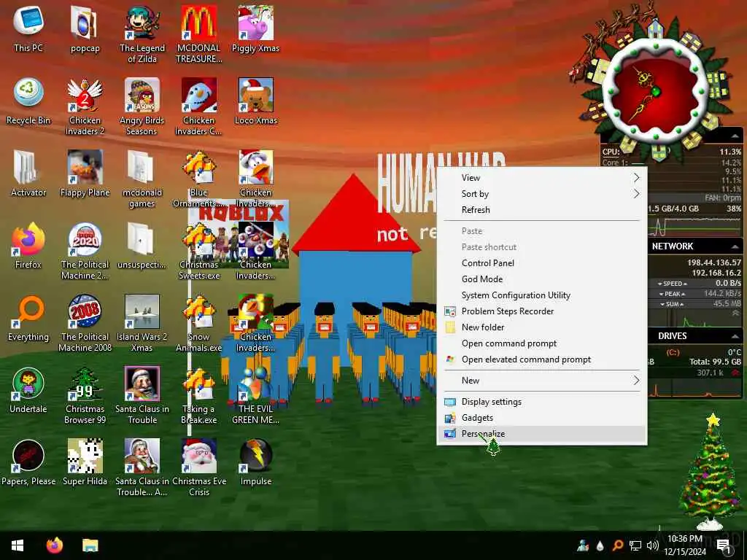Open Control Panel from context menu
The width and height of the screenshot is (747, 560).
point(542,262)
